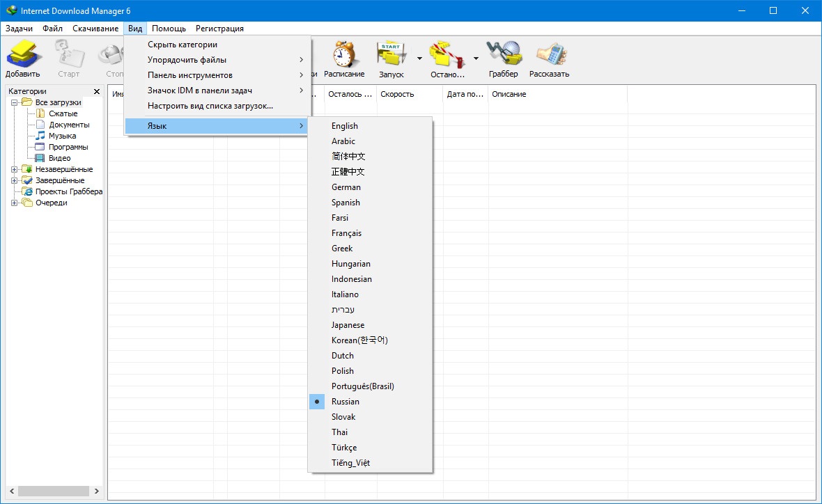Click the categories panel horizontal scrollbar

coord(54,491)
